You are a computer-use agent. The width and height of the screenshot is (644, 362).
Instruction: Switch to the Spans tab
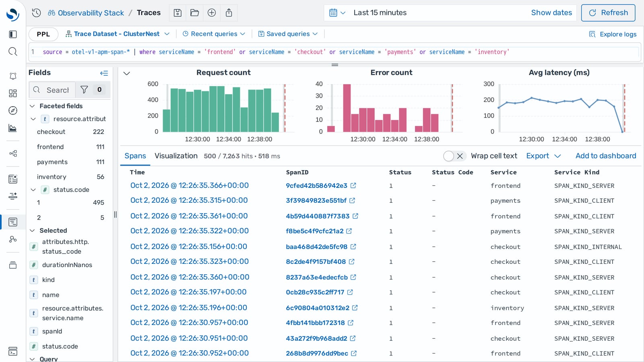point(135,156)
